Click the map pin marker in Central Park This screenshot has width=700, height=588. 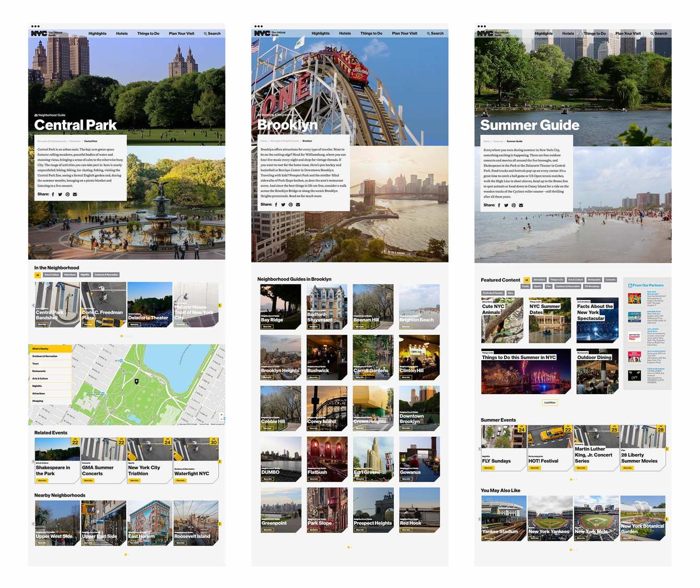pyautogui.click(x=137, y=382)
